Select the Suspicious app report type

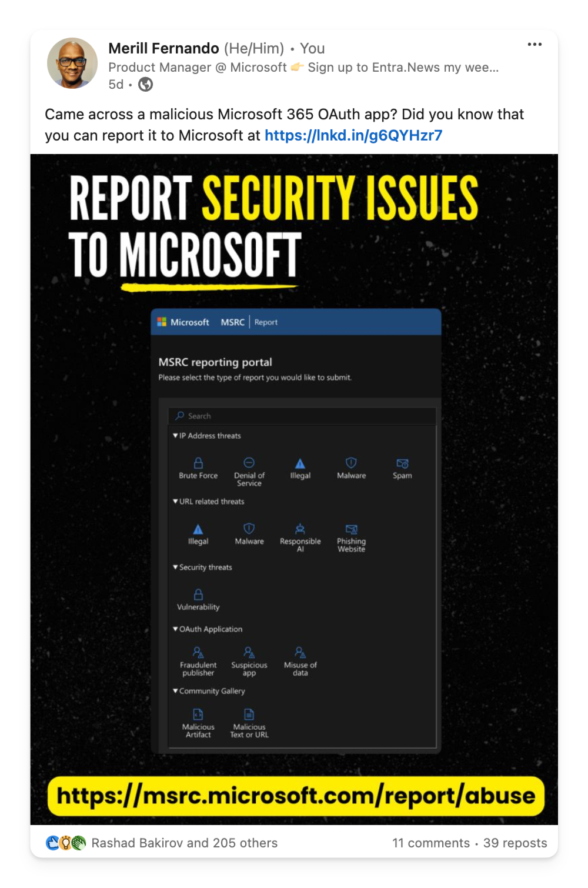coord(249,662)
